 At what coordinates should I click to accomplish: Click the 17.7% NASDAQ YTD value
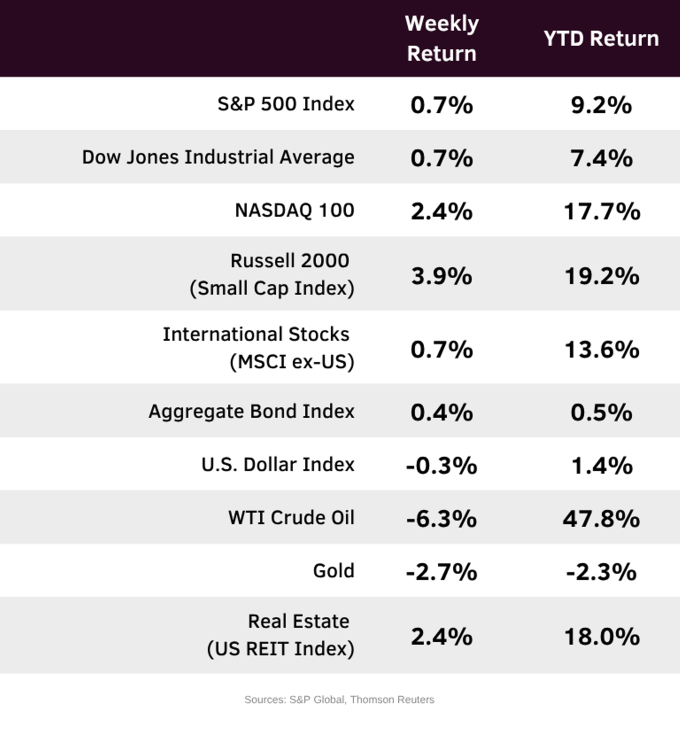pos(602,211)
